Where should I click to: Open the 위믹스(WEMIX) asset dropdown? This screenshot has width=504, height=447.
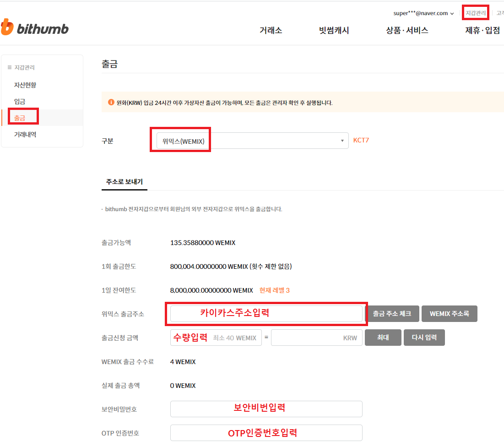pyautogui.click(x=252, y=141)
